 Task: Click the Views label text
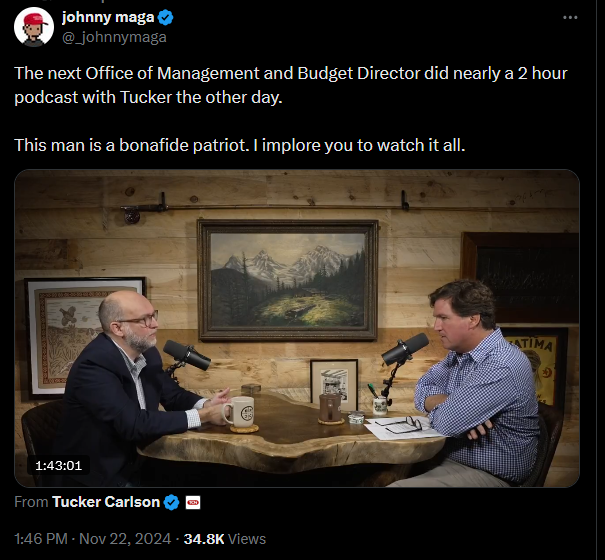pos(247,539)
